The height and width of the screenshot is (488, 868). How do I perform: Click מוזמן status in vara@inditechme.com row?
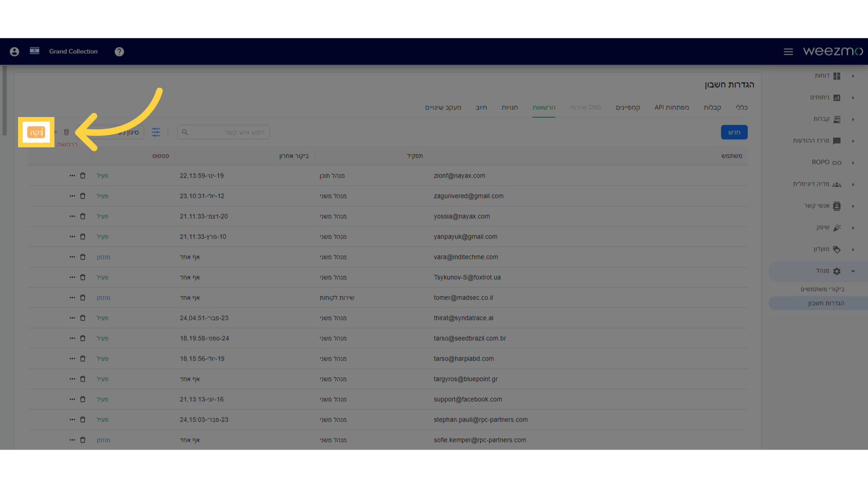coord(104,257)
